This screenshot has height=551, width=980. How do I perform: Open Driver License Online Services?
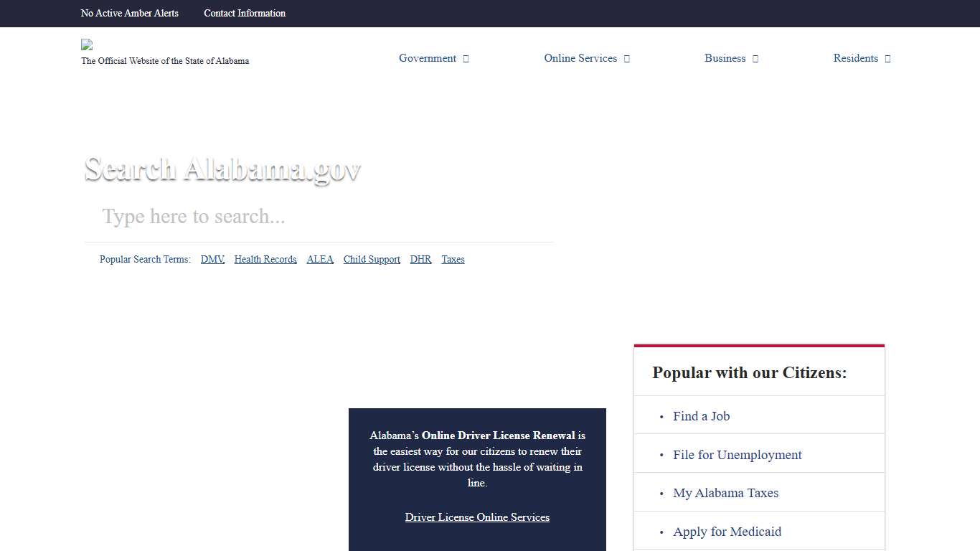coord(477,517)
